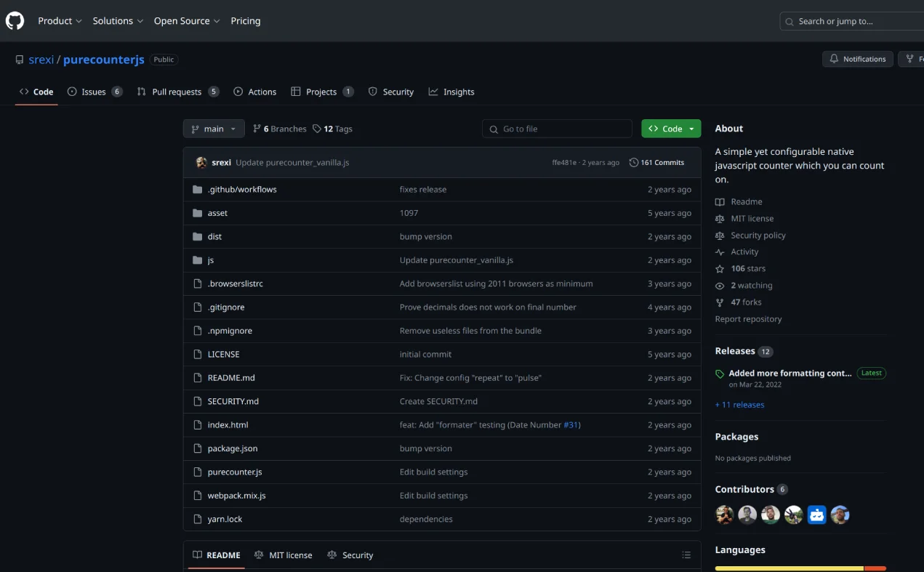Open the 'Added more formatting cont…' latest release

pos(790,373)
